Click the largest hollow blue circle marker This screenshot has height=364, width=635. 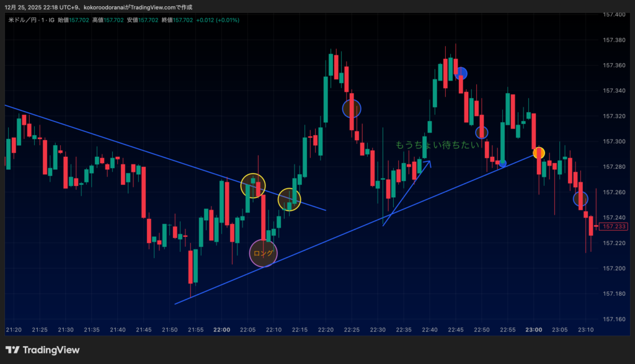coord(351,109)
